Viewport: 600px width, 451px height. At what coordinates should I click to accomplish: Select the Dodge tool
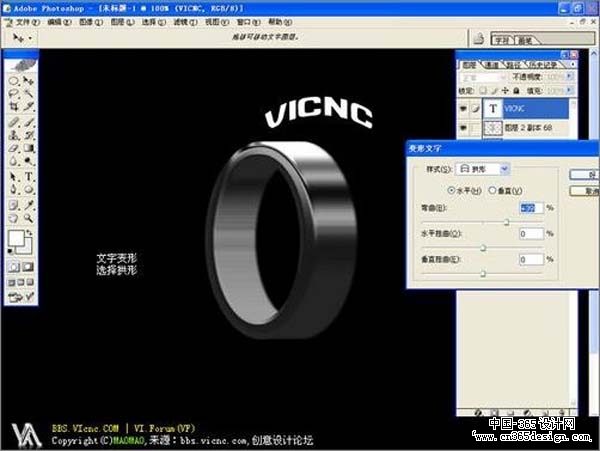(28, 161)
